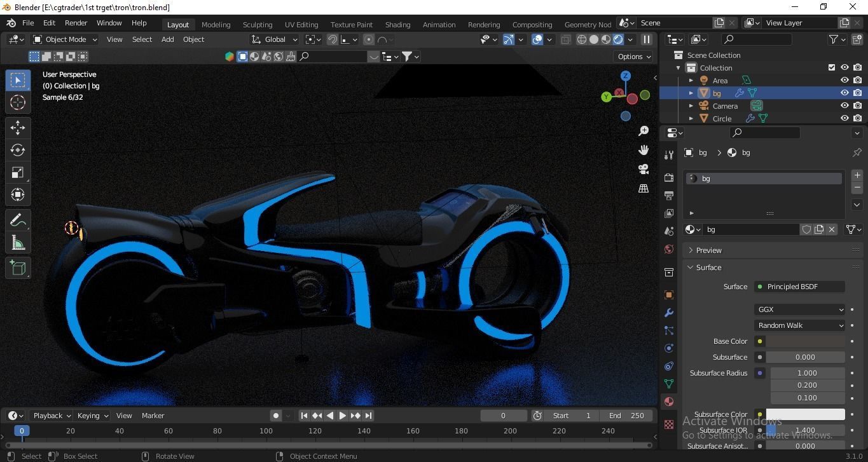868x462 pixels.
Task: Add a new material slot plus button
Action: point(857,175)
